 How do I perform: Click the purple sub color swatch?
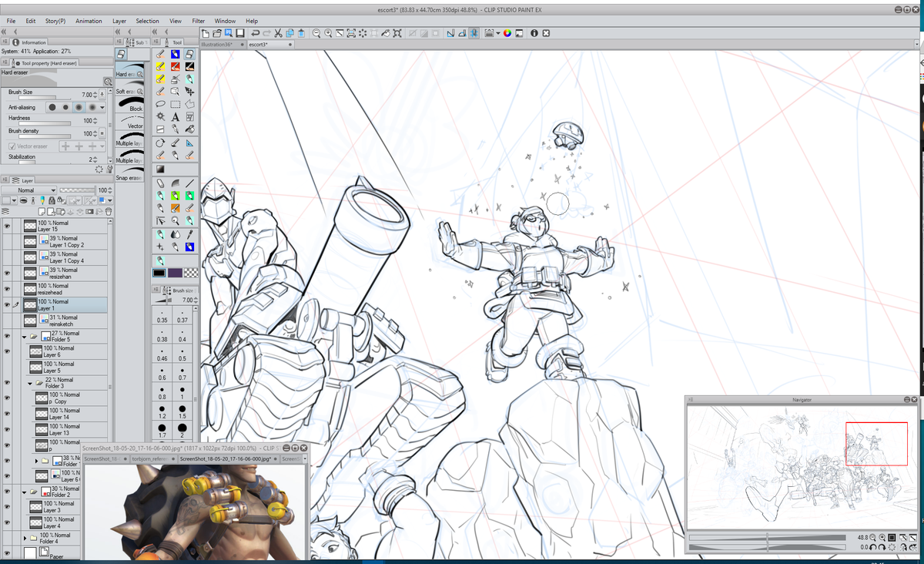coord(175,273)
